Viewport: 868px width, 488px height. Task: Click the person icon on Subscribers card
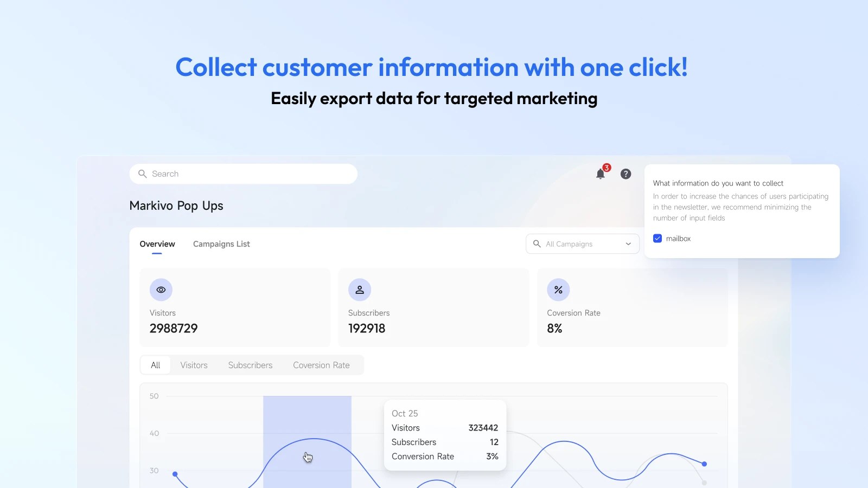point(360,290)
